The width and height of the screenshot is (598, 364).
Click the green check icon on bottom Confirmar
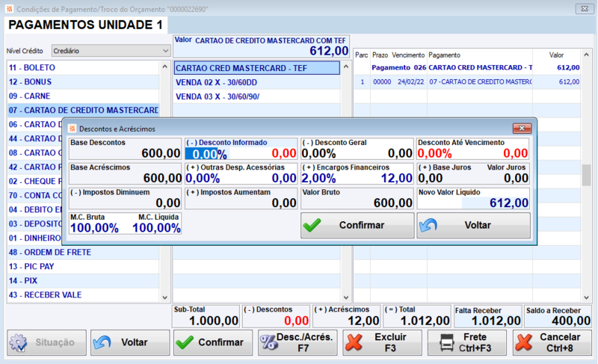[185, 342]
